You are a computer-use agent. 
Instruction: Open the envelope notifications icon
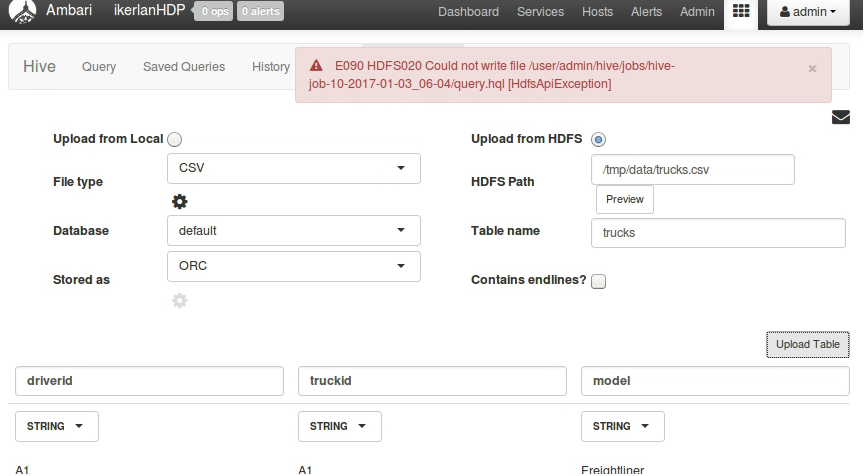pos(841,117)
